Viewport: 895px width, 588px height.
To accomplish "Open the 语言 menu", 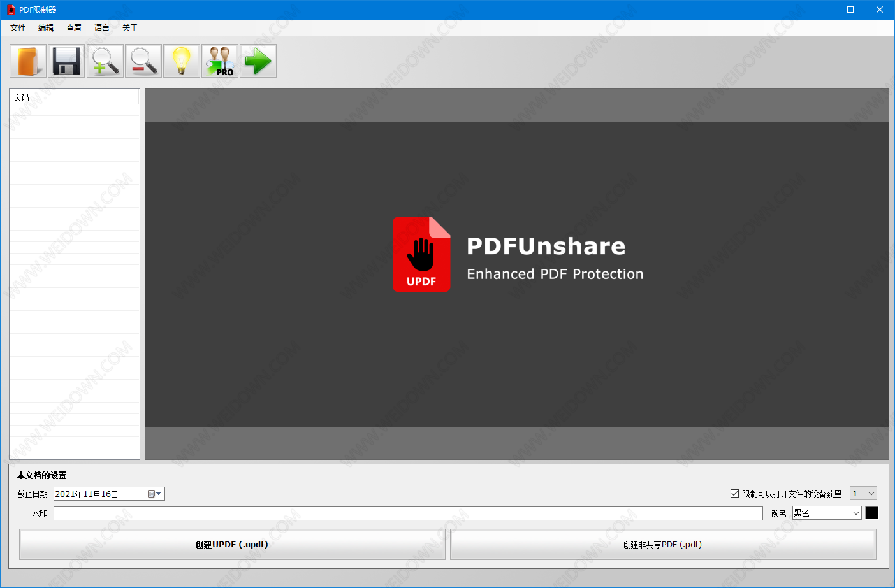I will tap(102, 28).
